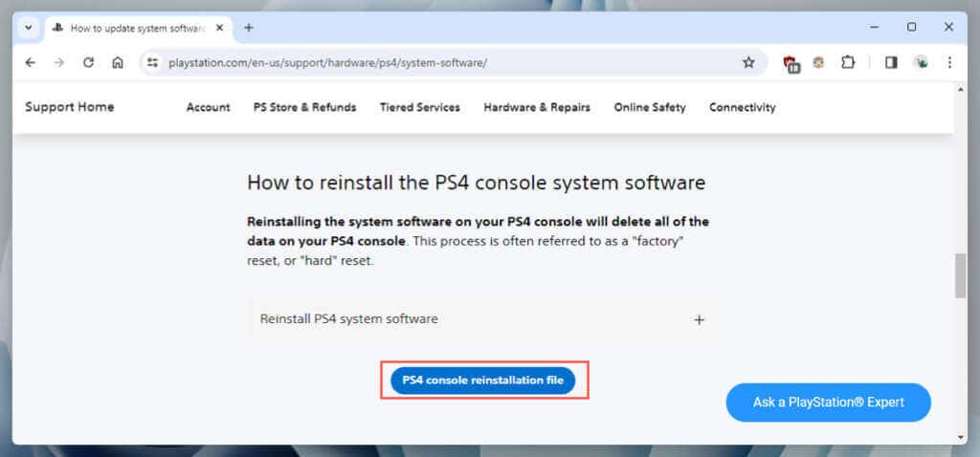This screenshot has width=980, height=457.
Task: Bookmark this page with star icon
Action: (748, 62)
